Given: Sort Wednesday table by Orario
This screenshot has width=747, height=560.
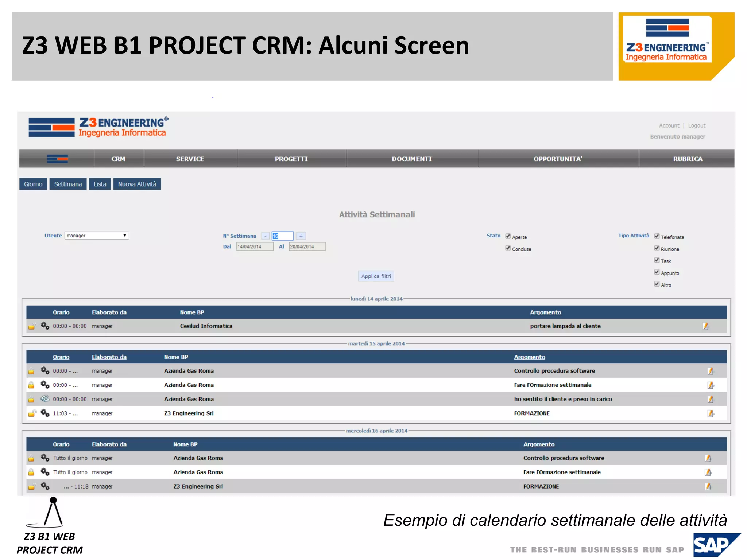Looking at the screenshot, I should (x=61, y=444).
